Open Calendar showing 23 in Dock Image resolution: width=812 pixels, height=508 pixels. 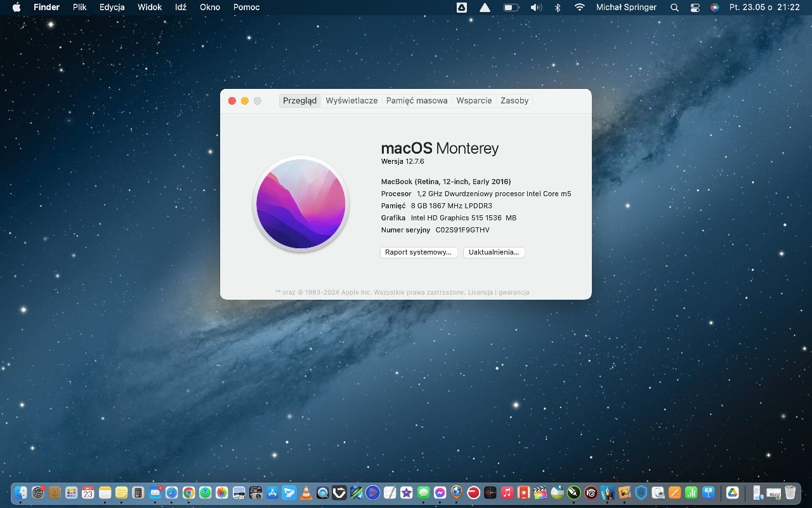pyautogui.click(x=88, y=492)
